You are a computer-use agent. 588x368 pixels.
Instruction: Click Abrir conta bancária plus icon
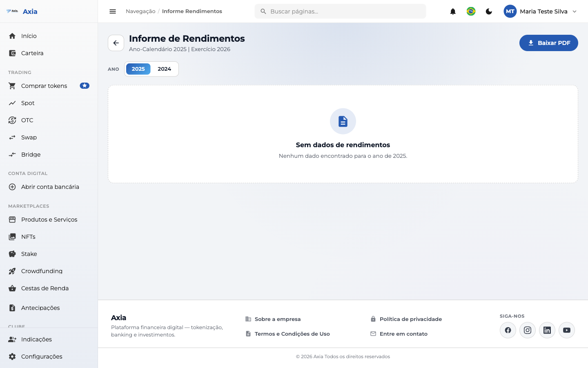tap(12, 187)
